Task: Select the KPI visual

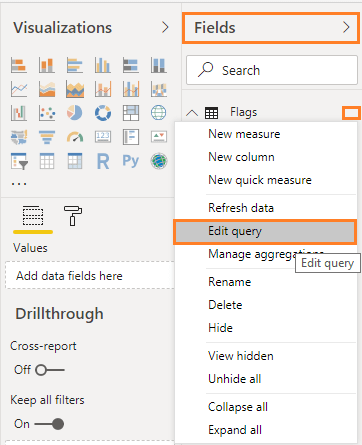Action: (159, 137)
